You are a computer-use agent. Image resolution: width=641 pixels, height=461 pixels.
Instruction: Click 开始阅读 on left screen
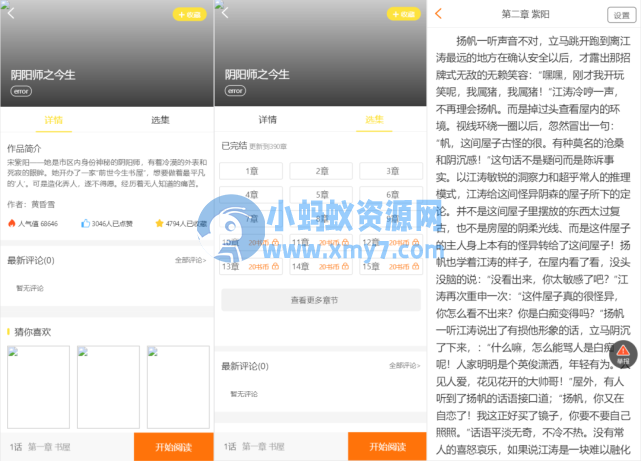coord(174,447)
